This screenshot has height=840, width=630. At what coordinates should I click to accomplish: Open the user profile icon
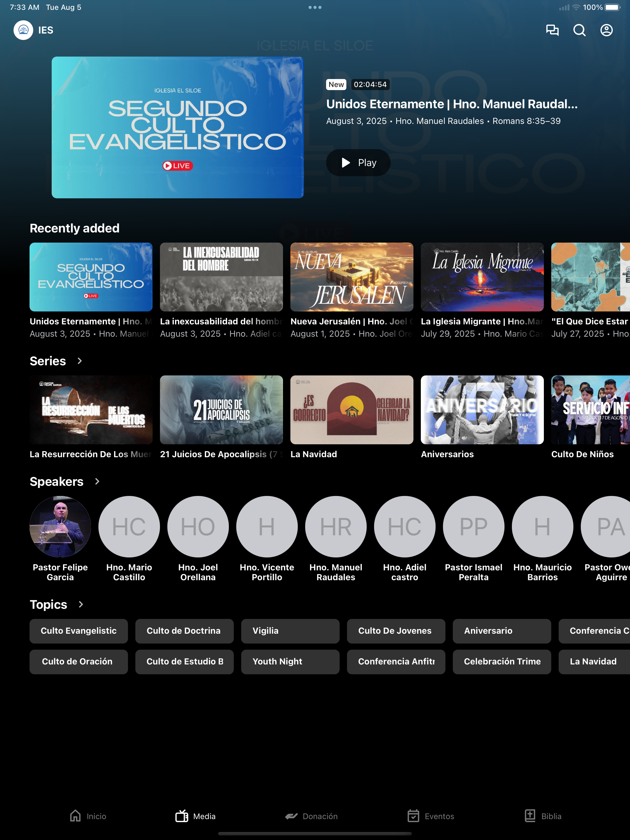click(x=606, y=30)
